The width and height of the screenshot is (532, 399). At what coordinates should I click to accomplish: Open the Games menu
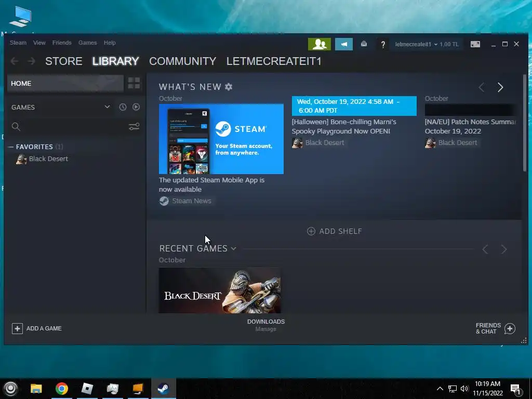pos(87,43)
